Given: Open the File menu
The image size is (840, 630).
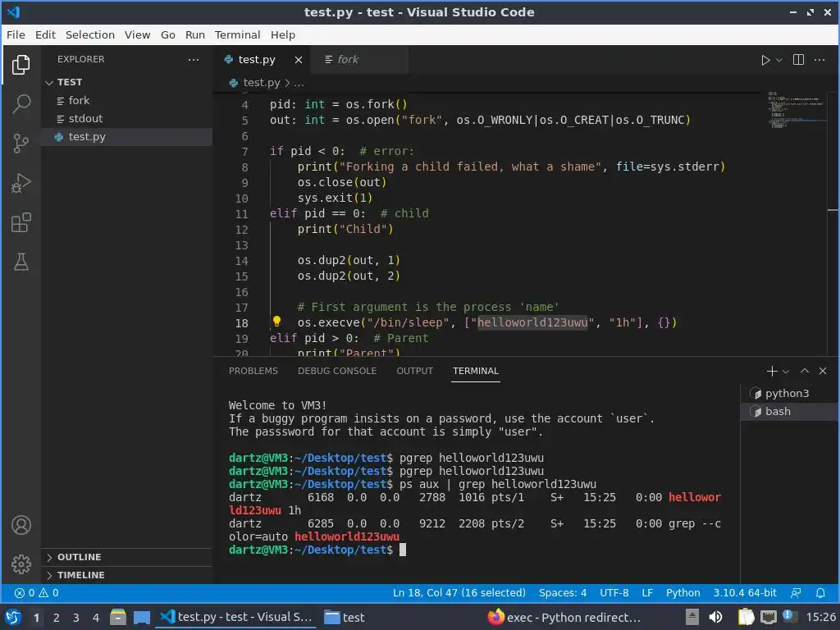Looking at the screenshot, I should [x=16, y=34].
